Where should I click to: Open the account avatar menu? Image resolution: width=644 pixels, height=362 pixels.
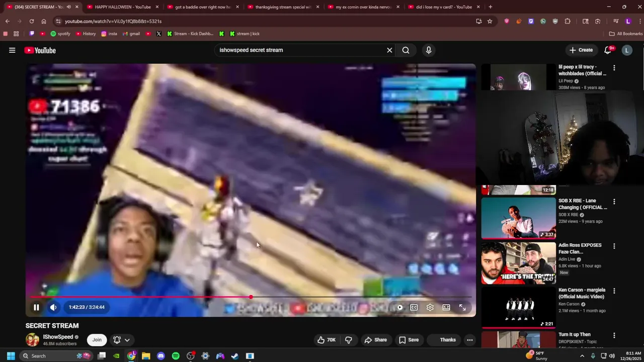[627, 50]
